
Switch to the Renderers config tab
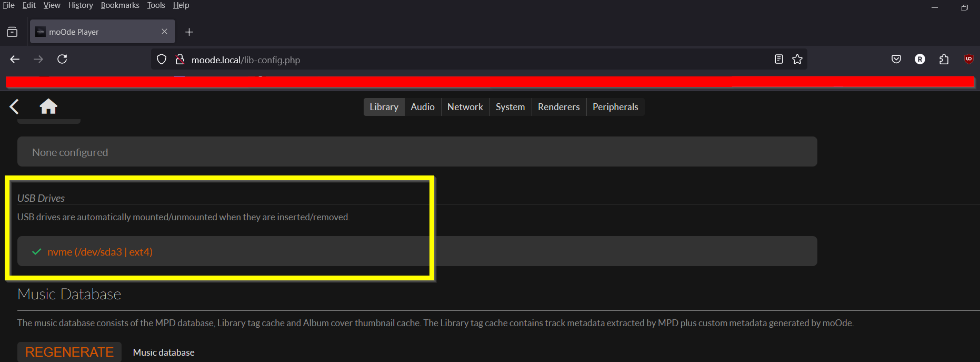[559, 107]
